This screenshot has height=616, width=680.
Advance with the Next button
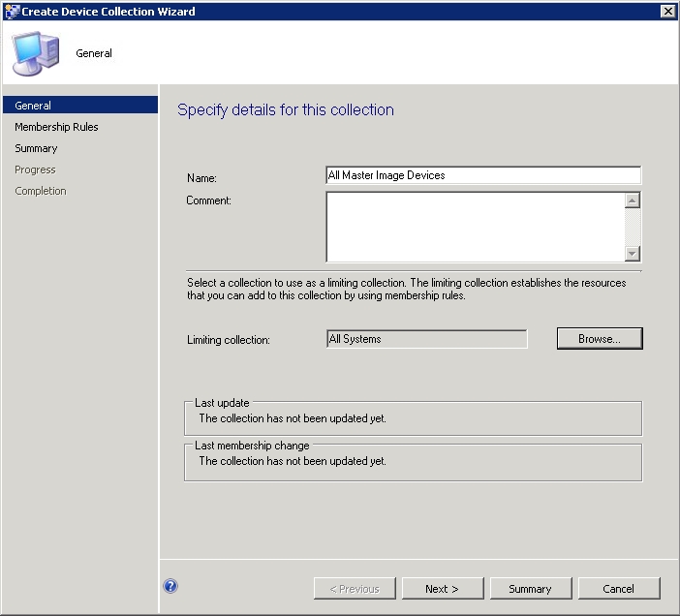(x=442, y=588)
